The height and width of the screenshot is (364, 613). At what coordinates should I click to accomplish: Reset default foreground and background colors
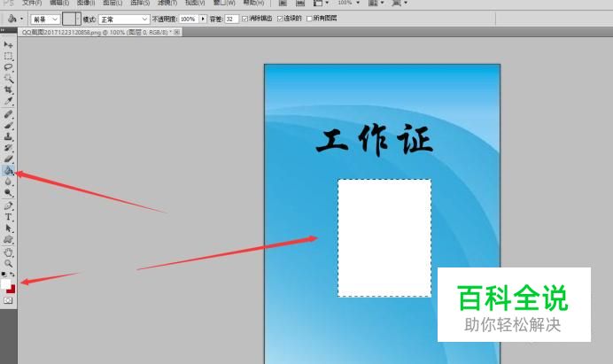point(4,274)
